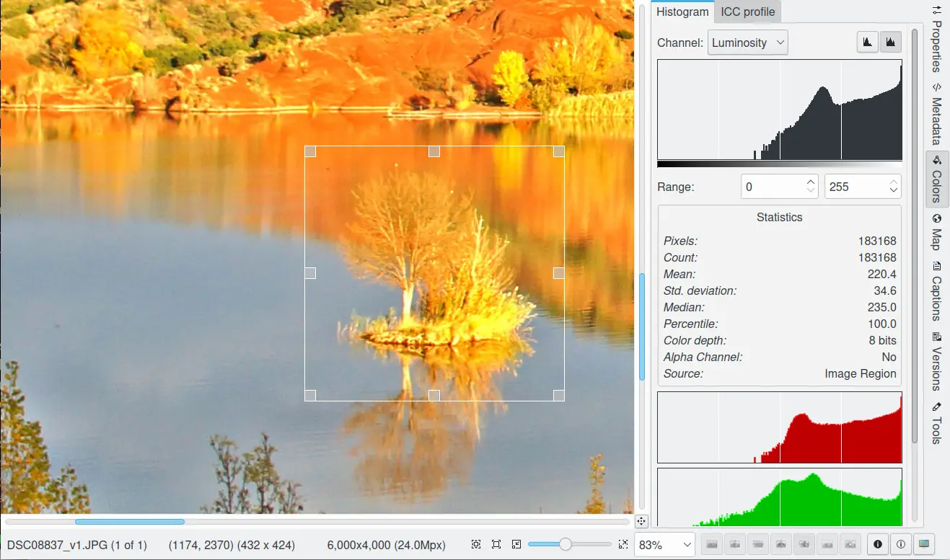Click the zoom out icon beside slider

[516, 545]
